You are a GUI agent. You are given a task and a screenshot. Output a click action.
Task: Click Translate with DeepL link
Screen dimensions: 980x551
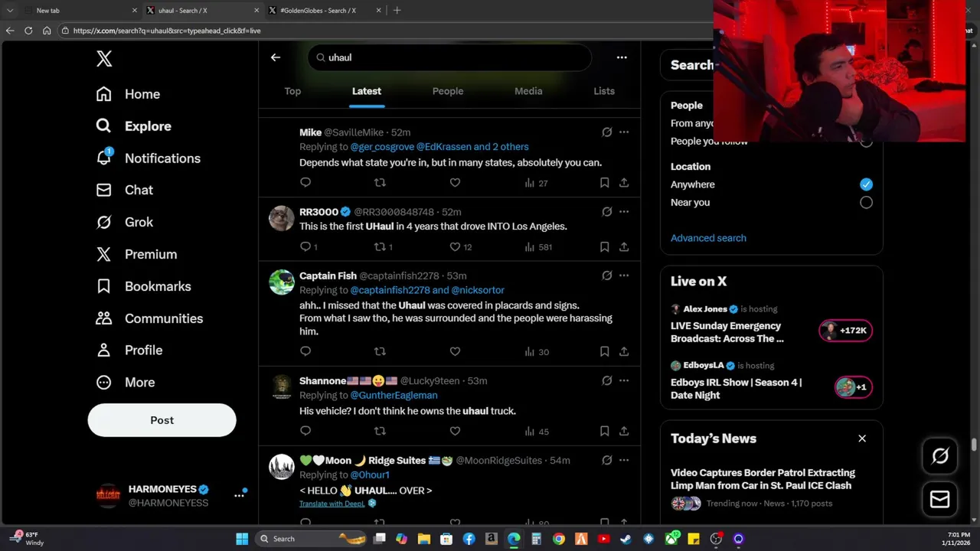click(x=332, y=504)
